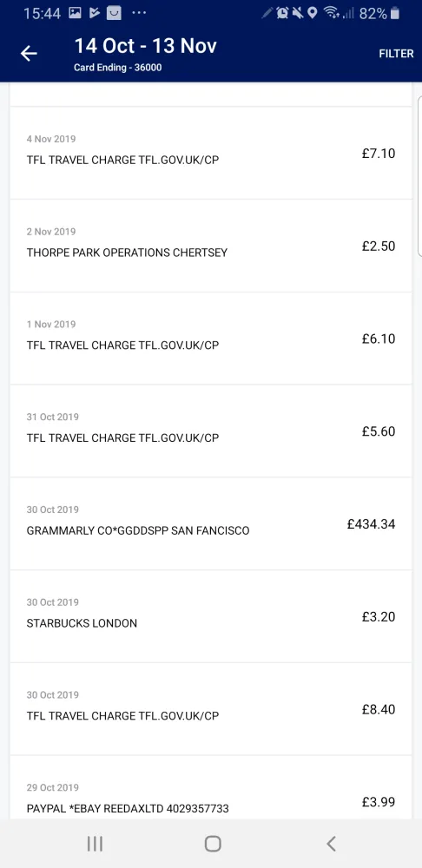Open the Thorpe Park Operations Chertsey transaction

[211, 246]
